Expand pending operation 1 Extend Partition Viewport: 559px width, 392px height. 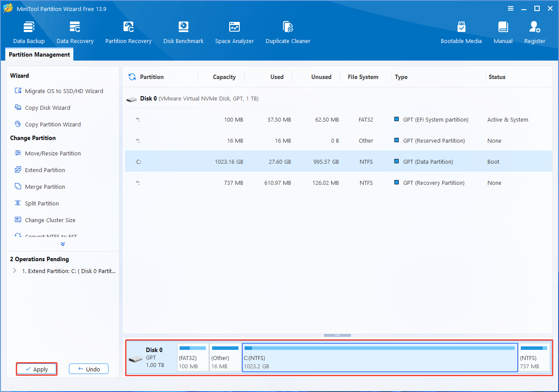[14, 271]
